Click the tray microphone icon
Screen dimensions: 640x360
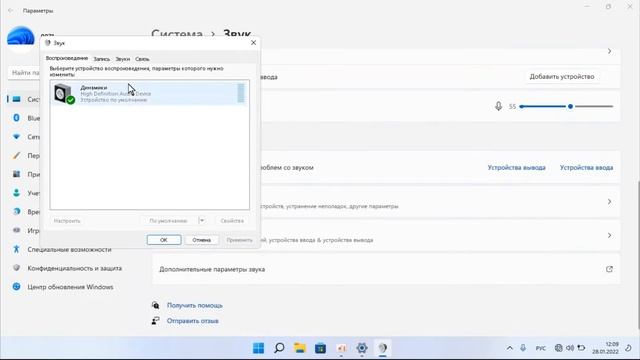tap(523, 348)
